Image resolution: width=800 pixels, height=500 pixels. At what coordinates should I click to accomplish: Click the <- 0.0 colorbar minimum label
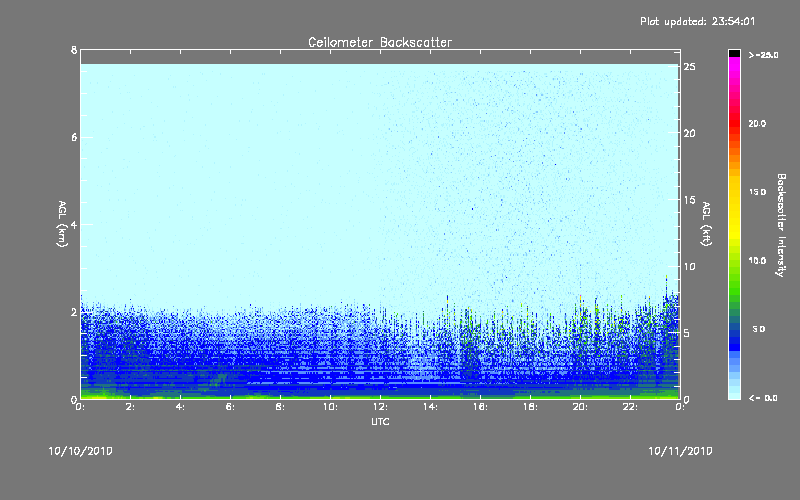[x=763, y=398]
